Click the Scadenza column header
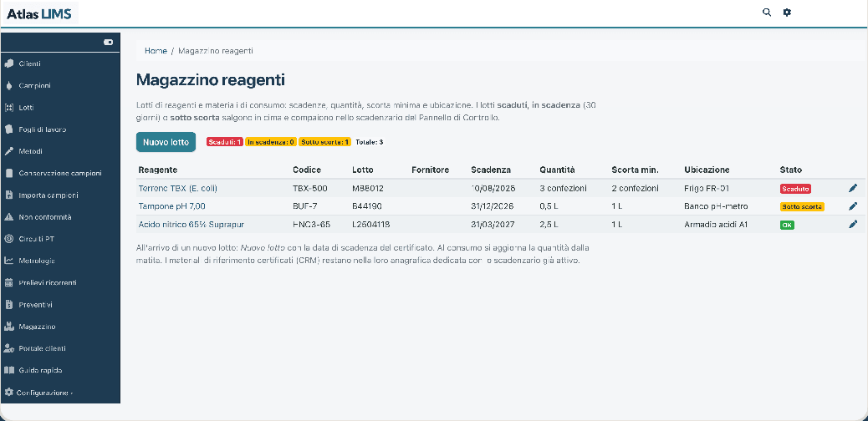The height and width of the screenshot is (421, 868). pos(491,170)
